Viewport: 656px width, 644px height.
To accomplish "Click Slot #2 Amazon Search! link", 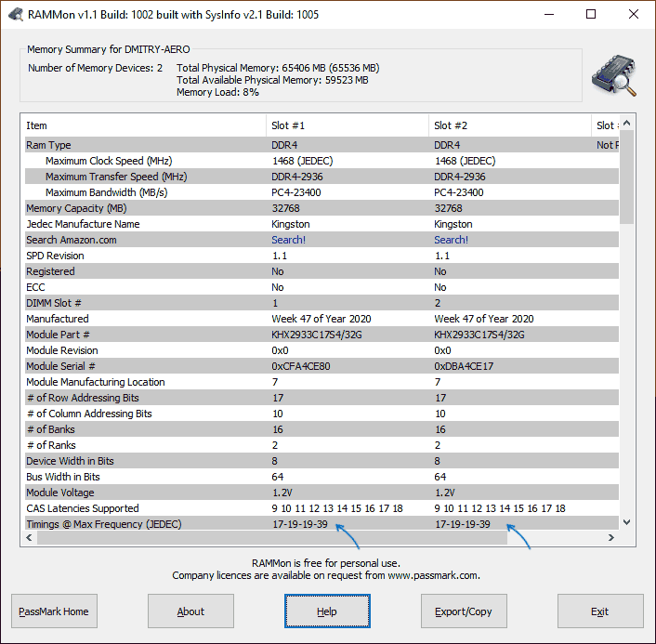I will pos(451,240).
